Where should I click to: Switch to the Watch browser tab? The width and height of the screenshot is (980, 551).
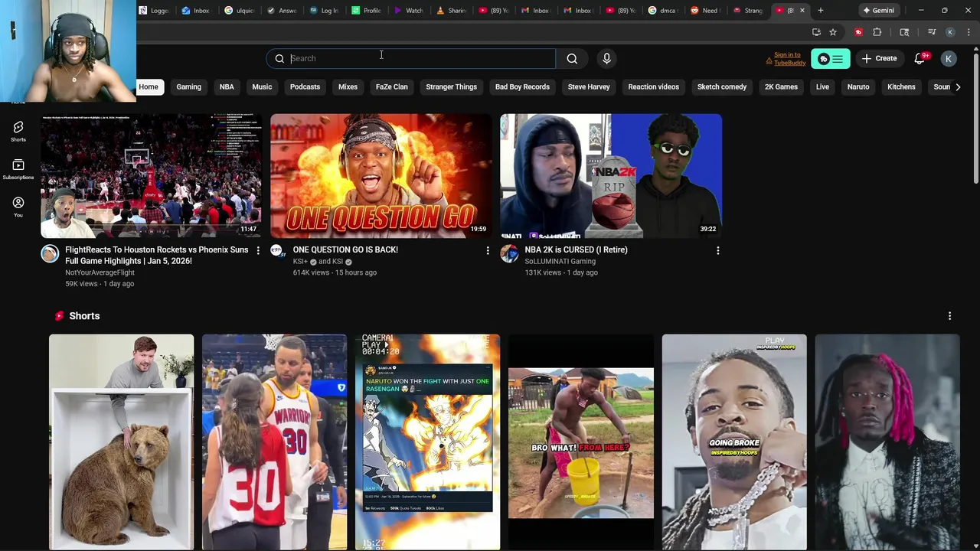(x=409, y=11)
